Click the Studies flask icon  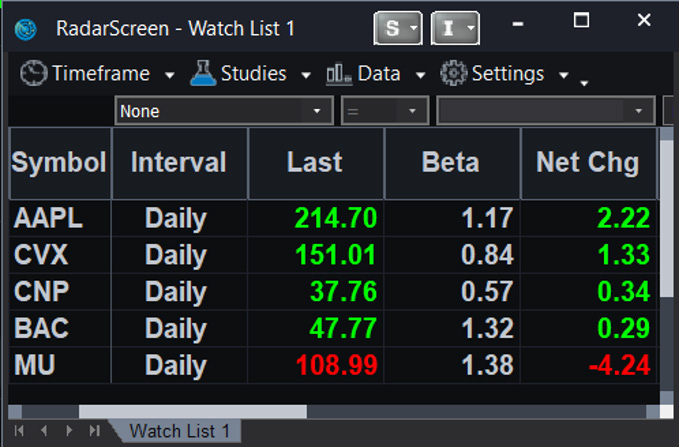pyautogui.click(x=203, y=74)
